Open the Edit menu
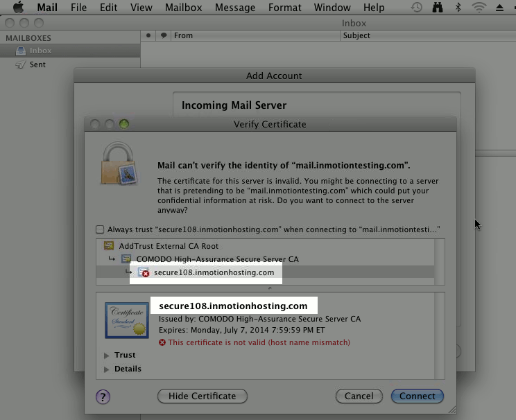Screen dimensions: 516x420 pos(109,7)
